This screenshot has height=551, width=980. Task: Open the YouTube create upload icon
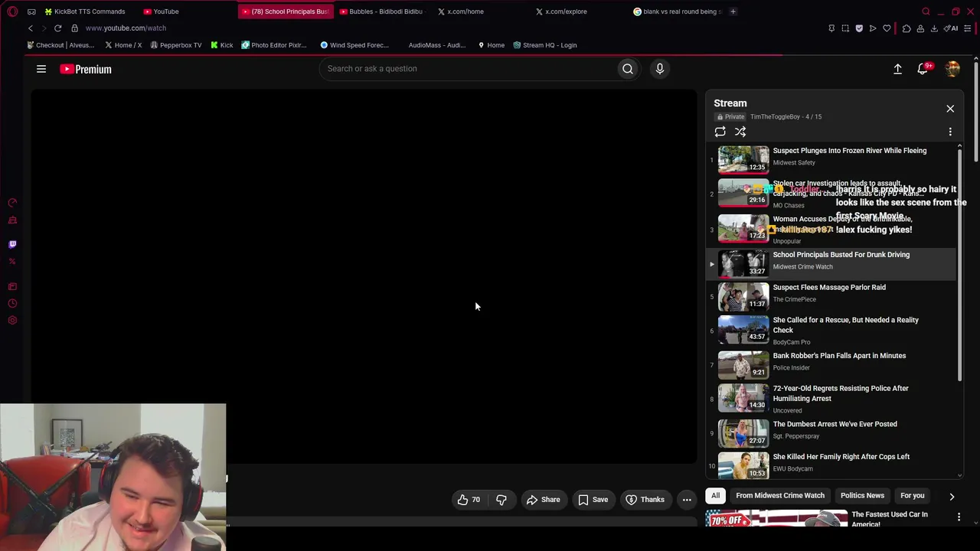(x=898, y=69)
